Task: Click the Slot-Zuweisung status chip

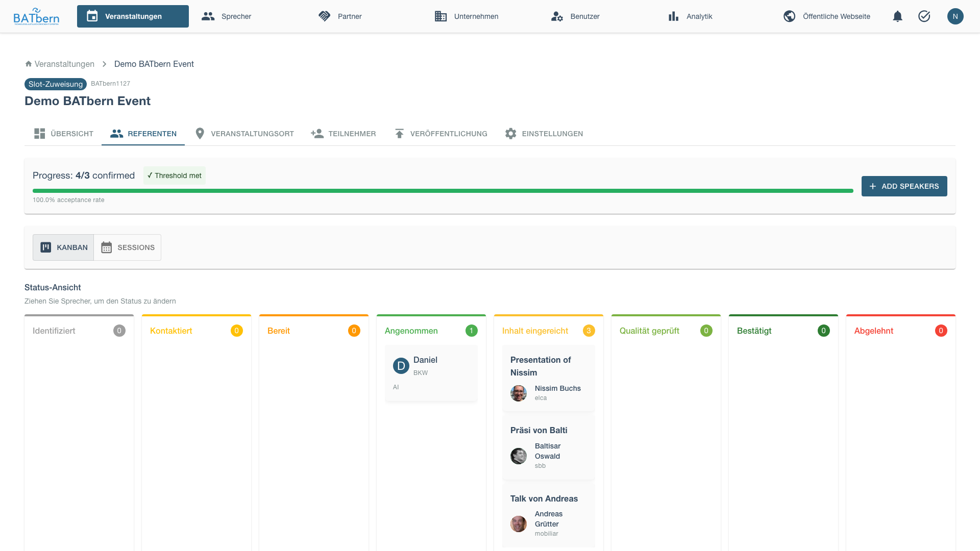Action: pos(55,84)
